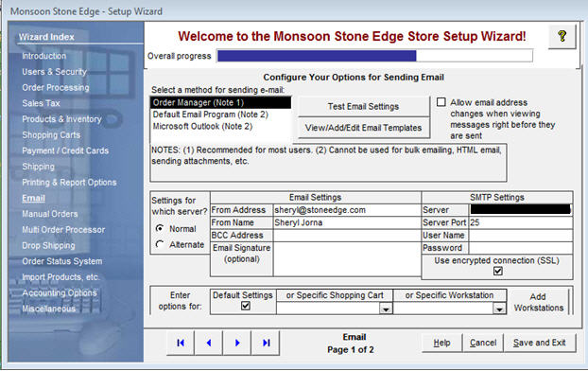Go to Order Status System section

coord(61,261)
